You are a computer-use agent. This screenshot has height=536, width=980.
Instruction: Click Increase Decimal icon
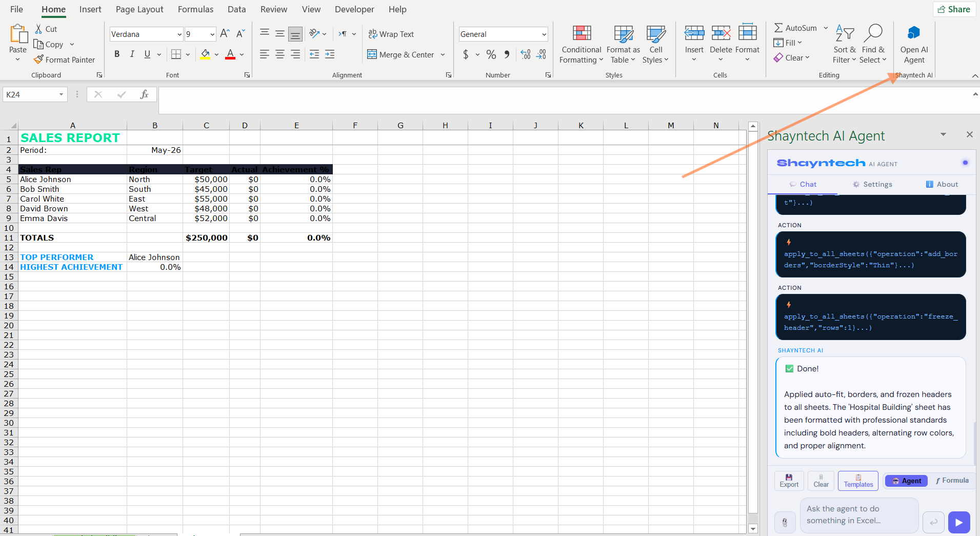(526, 54)
